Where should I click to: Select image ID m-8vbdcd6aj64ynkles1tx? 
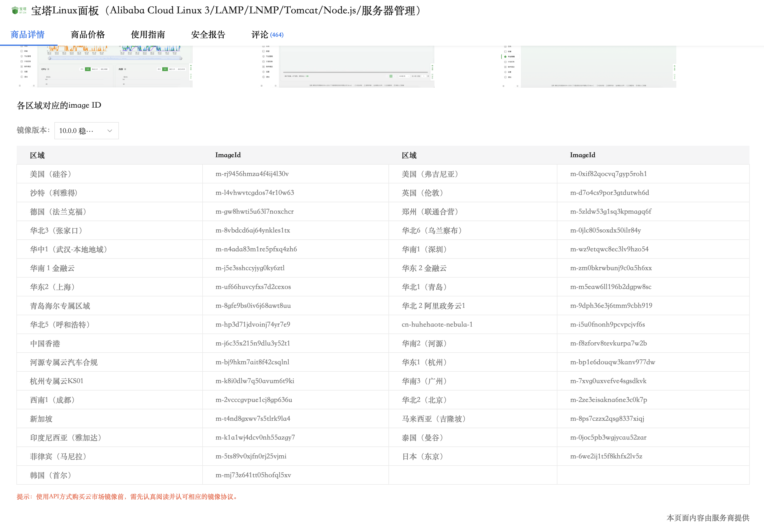pyautogui.click(x=253, y=230)
